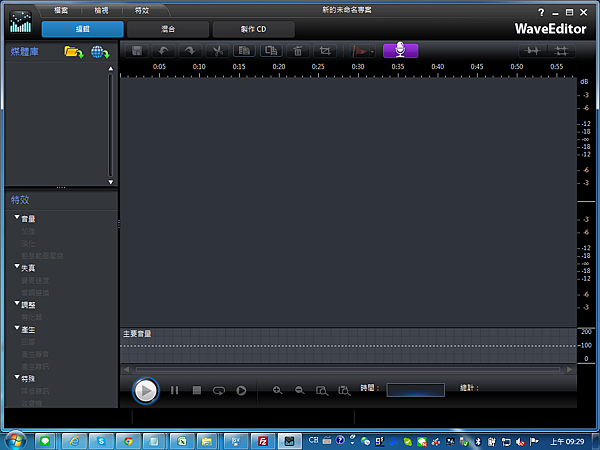Click the timeline scroll right arrow
This screenshot has width=600, height=450.
(x=570, y=370)
